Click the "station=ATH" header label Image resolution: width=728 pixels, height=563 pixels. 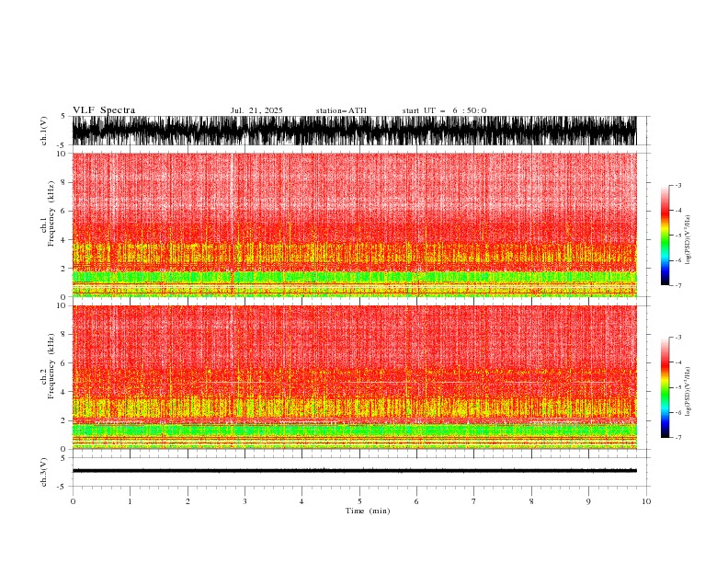(341, 110)
